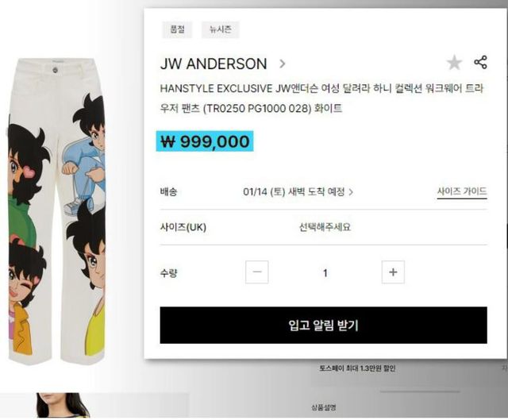Viewport: 508px width, 420px height.
Task: Click the white cartoon-print pants image
Action: point(56,211)
